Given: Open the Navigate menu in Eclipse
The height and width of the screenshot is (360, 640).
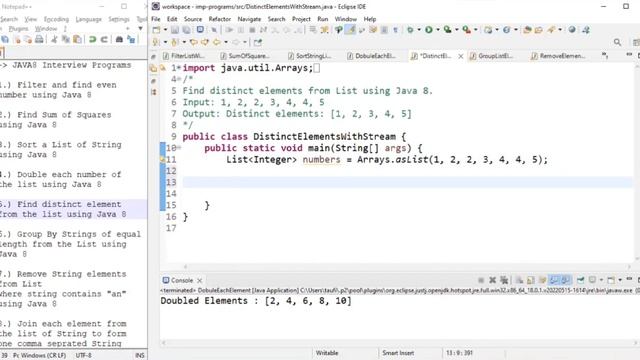Looking at the screenshot, I should pyautogui.click(x=249, y=19).
